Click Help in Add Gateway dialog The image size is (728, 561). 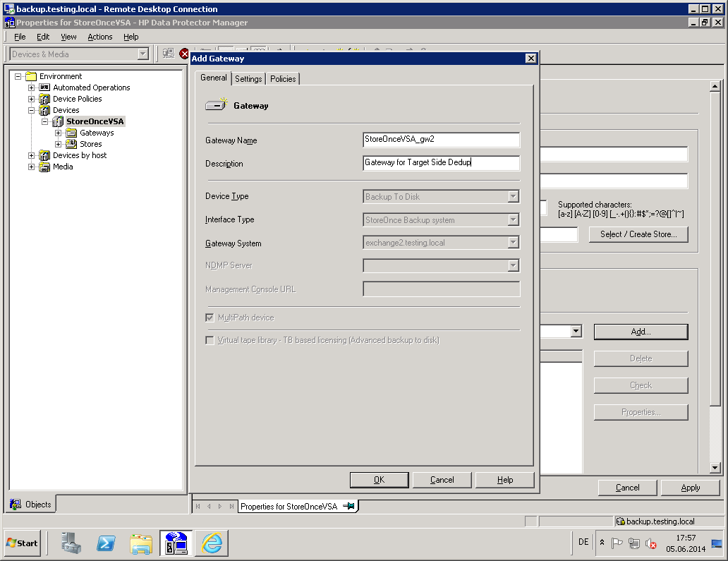tap(505, 480)
